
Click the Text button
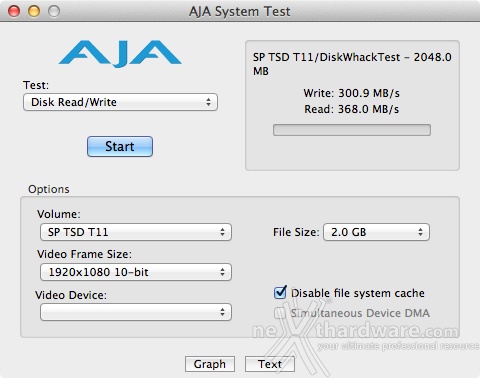point(270,364)
